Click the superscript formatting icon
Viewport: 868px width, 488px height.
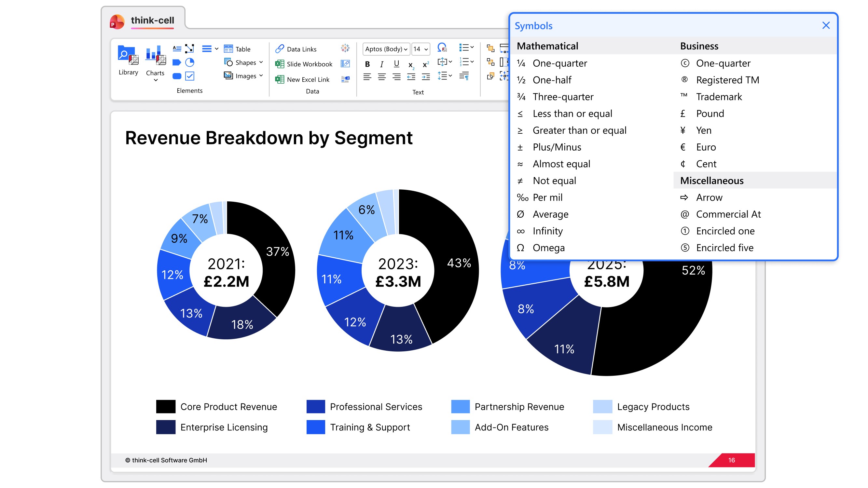click(426, 64)
